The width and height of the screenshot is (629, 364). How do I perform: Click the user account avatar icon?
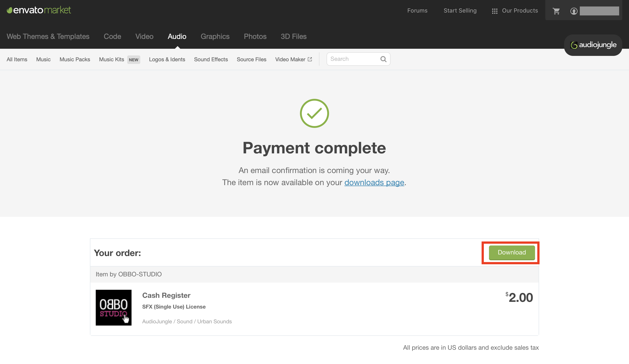click(x=574, y=11)
